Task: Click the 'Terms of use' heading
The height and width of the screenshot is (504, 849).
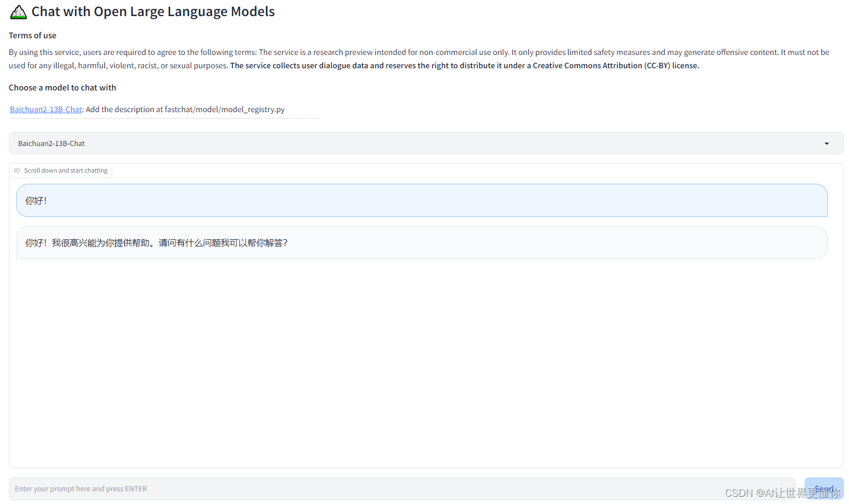Action: (x=33, y=36)
